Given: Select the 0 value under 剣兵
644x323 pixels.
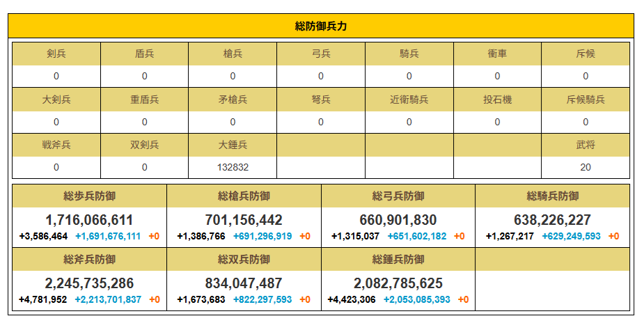Looking at the screenshot, I should pyautogui.click(x=56, y=77).
